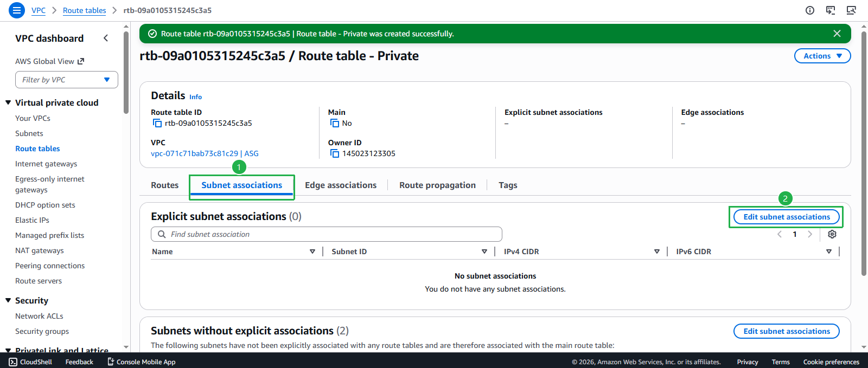
Task: Open NAT gateways in sidebar
Action: (x=40, y=250)
